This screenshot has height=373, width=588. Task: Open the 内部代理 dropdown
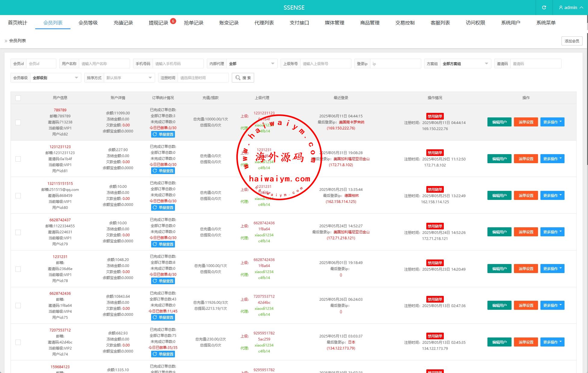[251, 64]
